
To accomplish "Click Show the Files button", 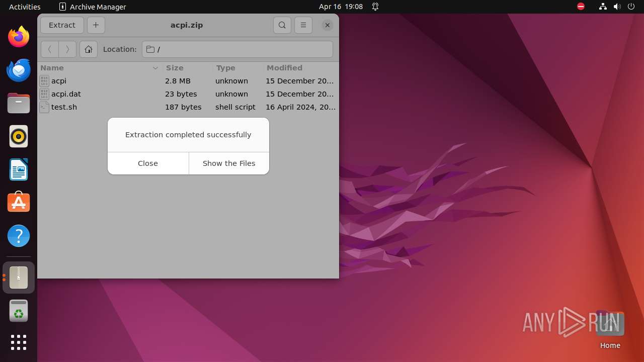I will tap(229, 163).
